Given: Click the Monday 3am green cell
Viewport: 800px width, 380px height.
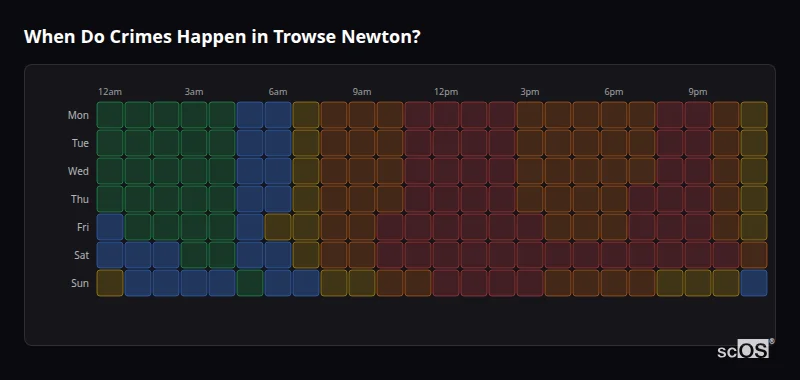Looking at the screenshot, I should point(194,115).
